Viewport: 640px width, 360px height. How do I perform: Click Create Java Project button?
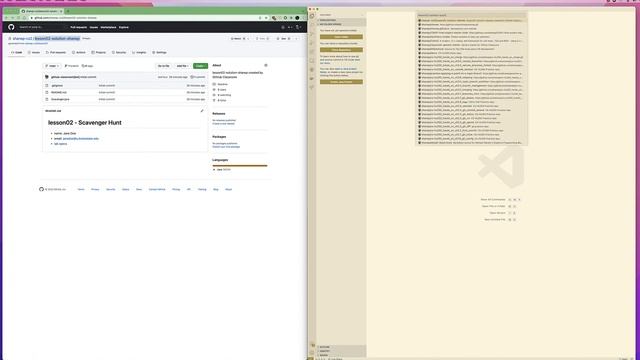pyautogui.click(x=341, y=82)
